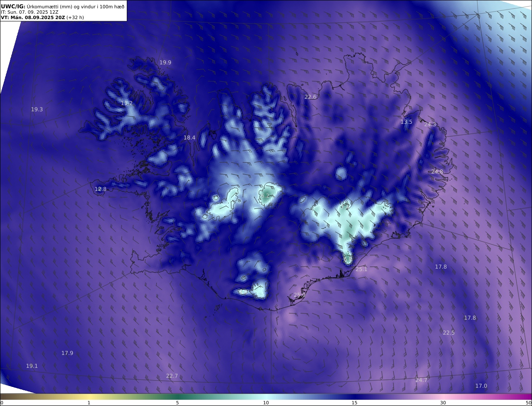The image size is (532, 406).
Task: Select the 24.8 value in the east fjords
Action: tap(437, 171)
